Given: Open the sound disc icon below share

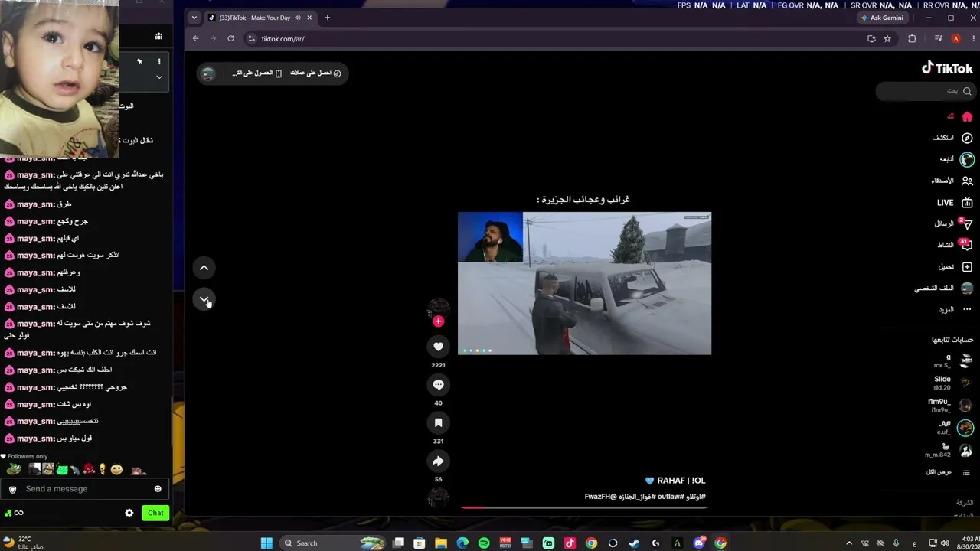Looking at the screenshot, I should coord(438,499).
